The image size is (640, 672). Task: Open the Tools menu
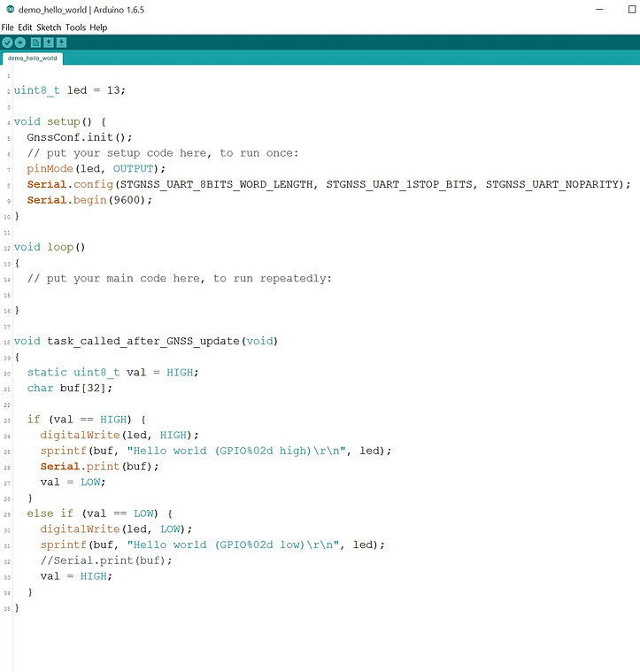(x=75, y=27)
